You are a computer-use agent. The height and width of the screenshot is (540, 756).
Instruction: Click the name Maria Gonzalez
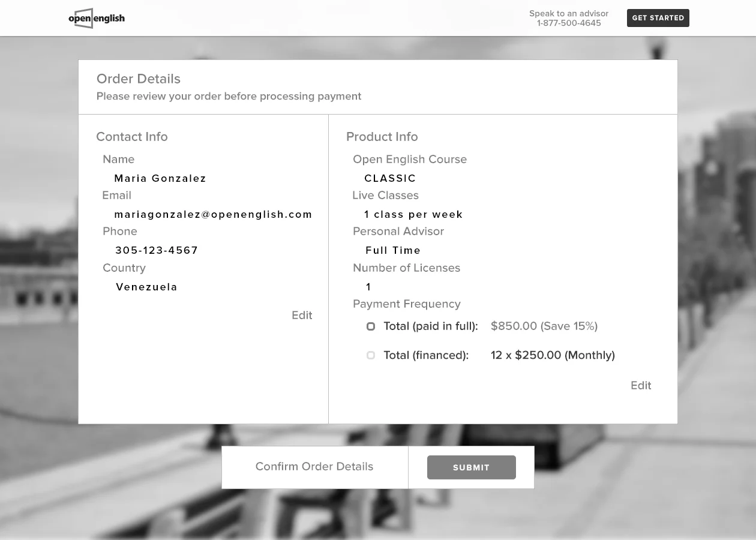tap(160, 178)
